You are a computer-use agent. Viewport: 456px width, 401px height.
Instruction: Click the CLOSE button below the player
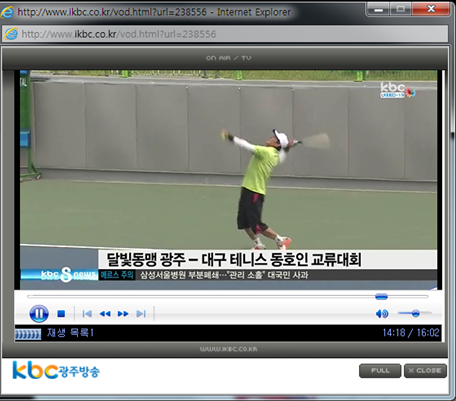coord(425,371)
